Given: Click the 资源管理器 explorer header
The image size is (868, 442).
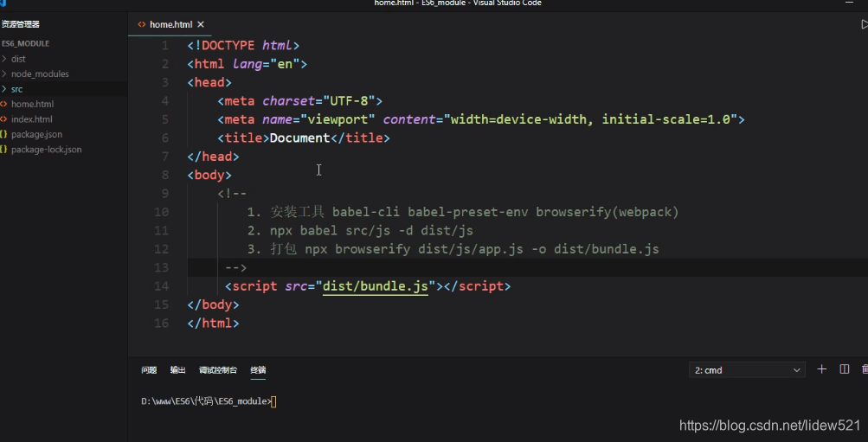Looking at the screenshot, I should [21, 24].
